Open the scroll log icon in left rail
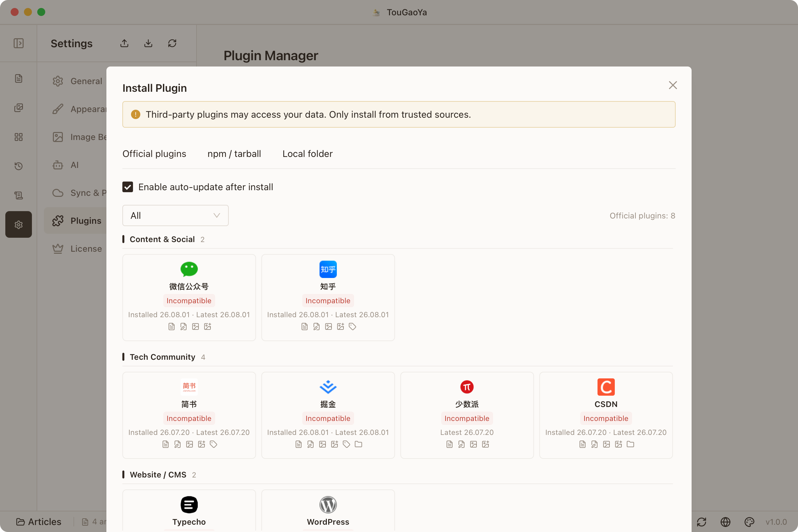 tap(19, 195)
